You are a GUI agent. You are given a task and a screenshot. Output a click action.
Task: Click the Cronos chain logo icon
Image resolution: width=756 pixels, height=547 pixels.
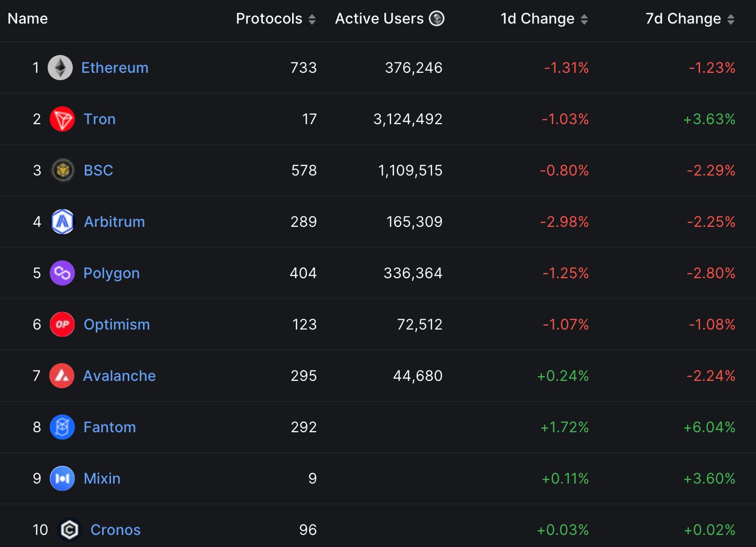[69, 530]
